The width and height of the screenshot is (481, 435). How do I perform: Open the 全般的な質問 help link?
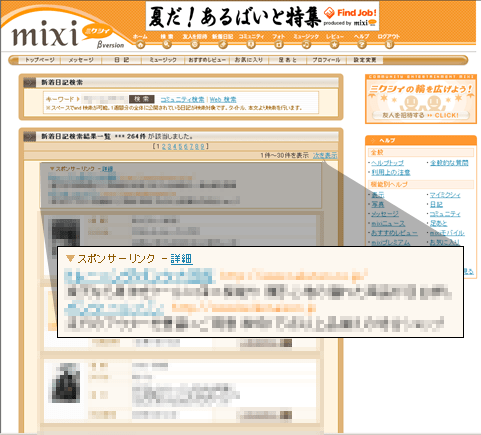[449, 163]
